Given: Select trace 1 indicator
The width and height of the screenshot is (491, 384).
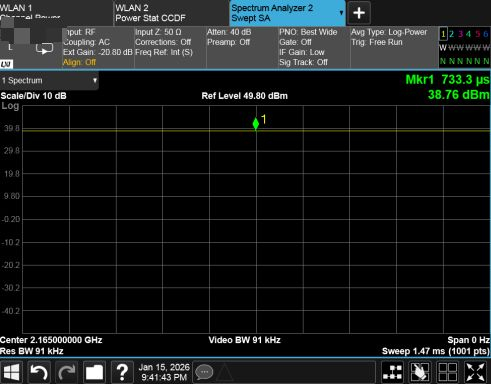Looking at the screenshot, I should (x=443, y=34).
